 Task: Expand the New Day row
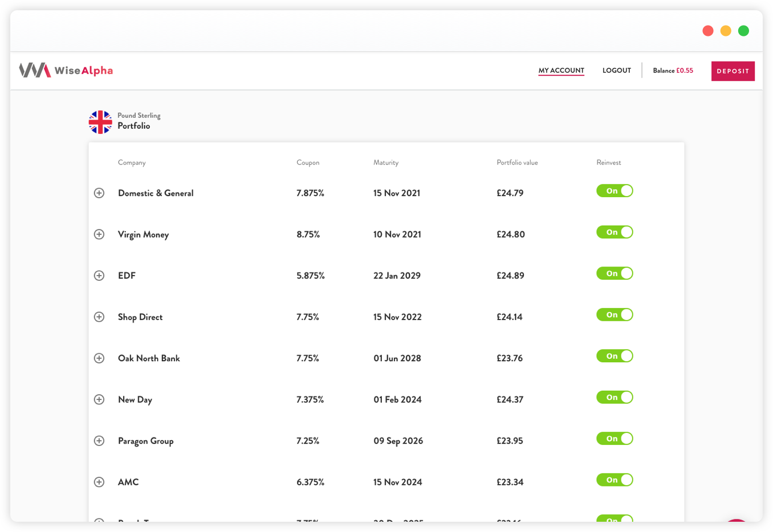[x=99, y=399]
